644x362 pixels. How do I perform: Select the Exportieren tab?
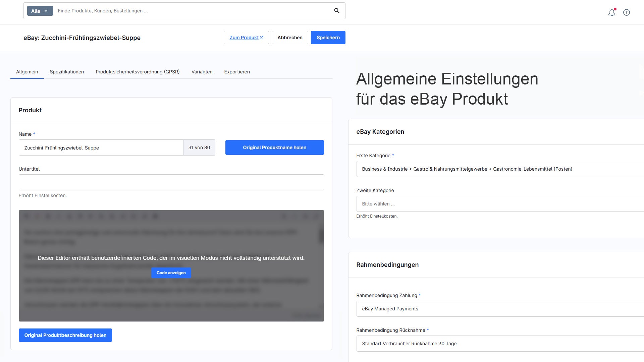(237, 72)
